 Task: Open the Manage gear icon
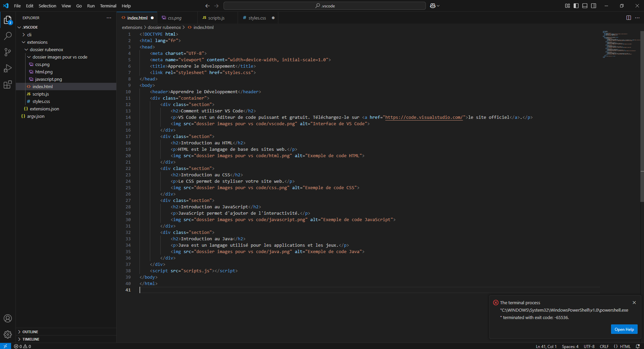[8, 335]
